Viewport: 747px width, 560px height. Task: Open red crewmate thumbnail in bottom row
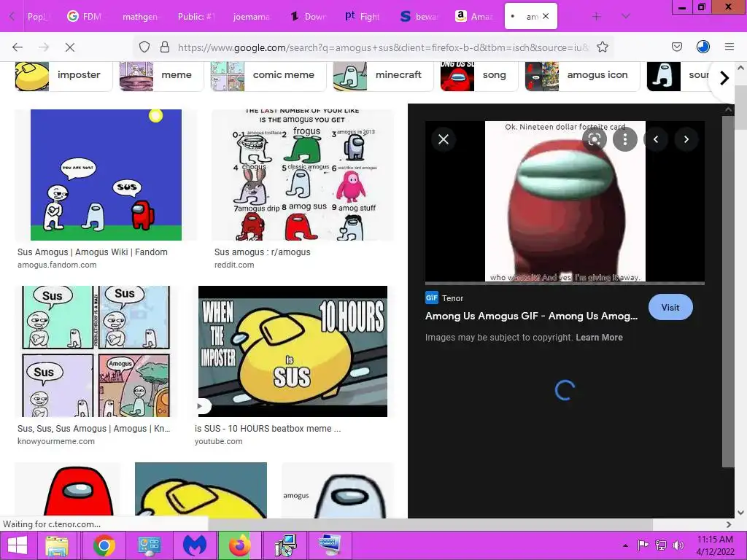coord(68,490)
